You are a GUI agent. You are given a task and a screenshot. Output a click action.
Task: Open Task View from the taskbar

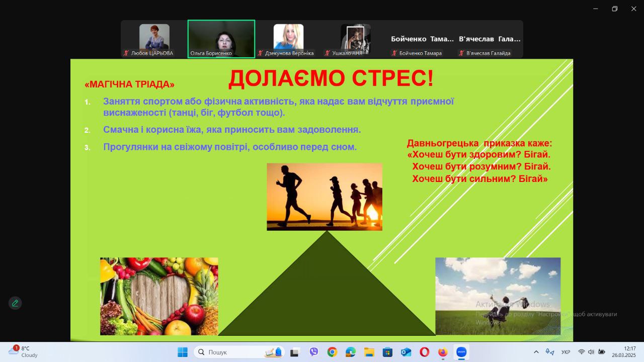(295, 352)
